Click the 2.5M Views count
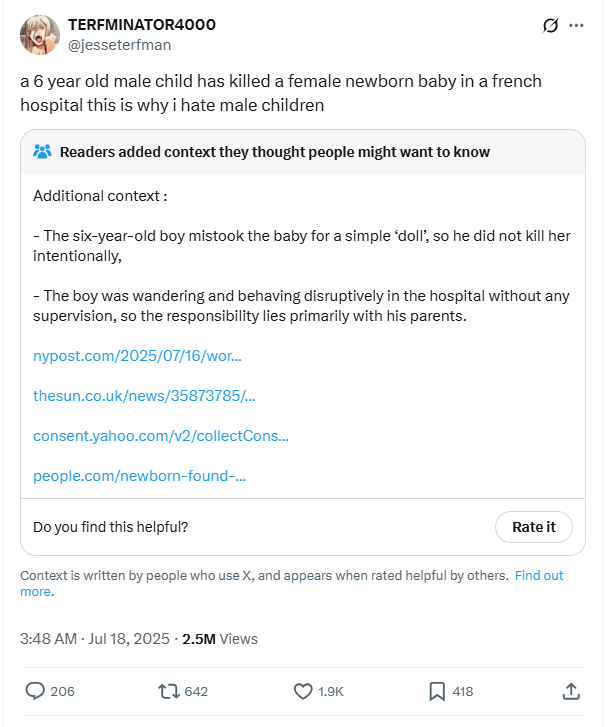This screenshot has height=727, width=607. [x=220, y=639]
